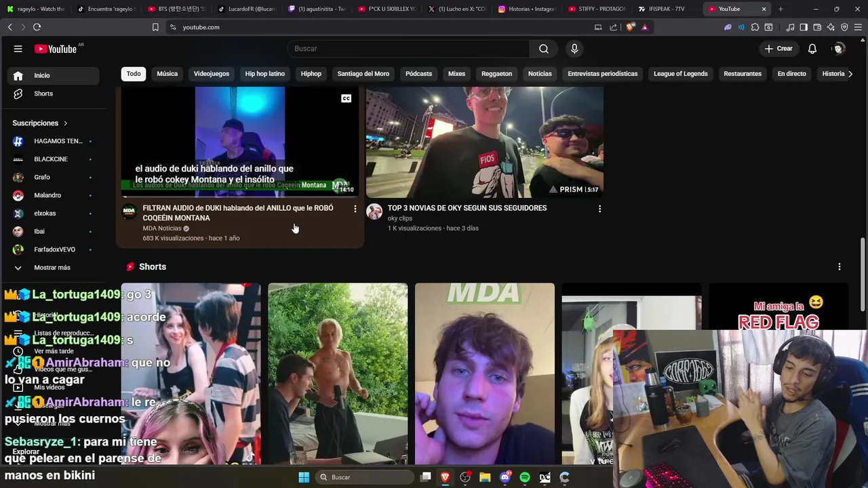Select the En directo chip
This screenshot has width=868, height=488.
(791, 74)
